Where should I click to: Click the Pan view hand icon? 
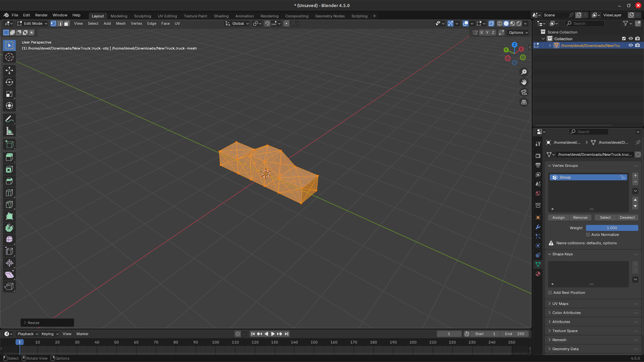click(524, 82)
